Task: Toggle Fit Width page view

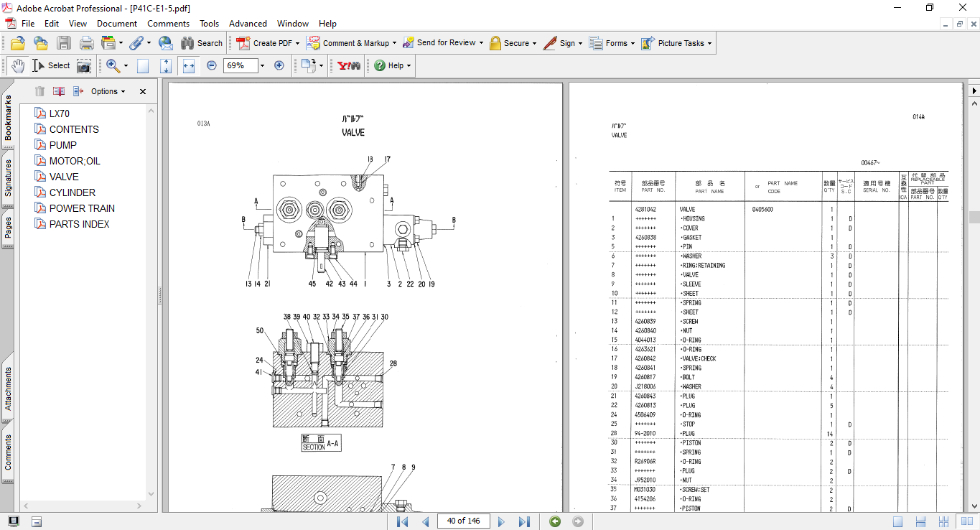Action: coord(189,65)
